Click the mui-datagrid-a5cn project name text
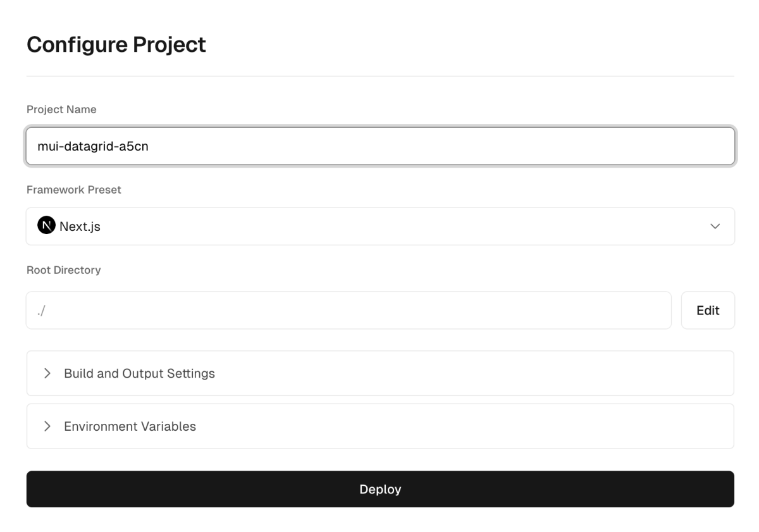This screenshot has height=532, width=759. (93, 146)
